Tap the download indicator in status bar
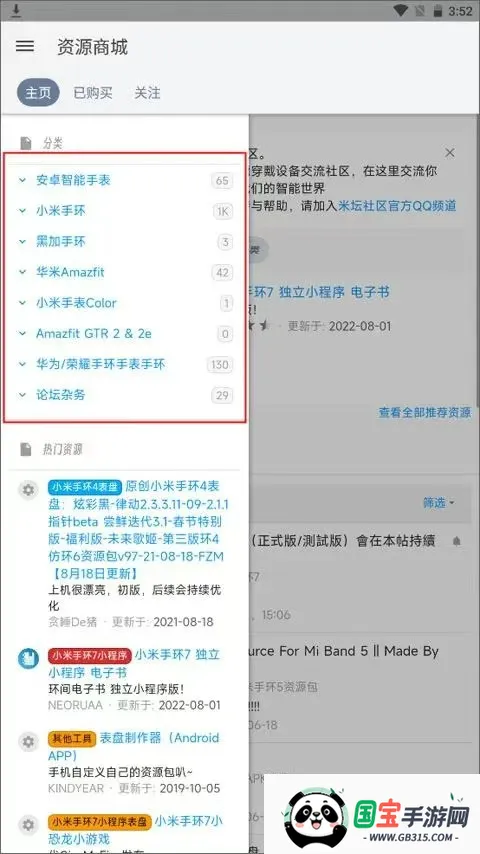Screen dimensions: 480x854 pos(16,10)
